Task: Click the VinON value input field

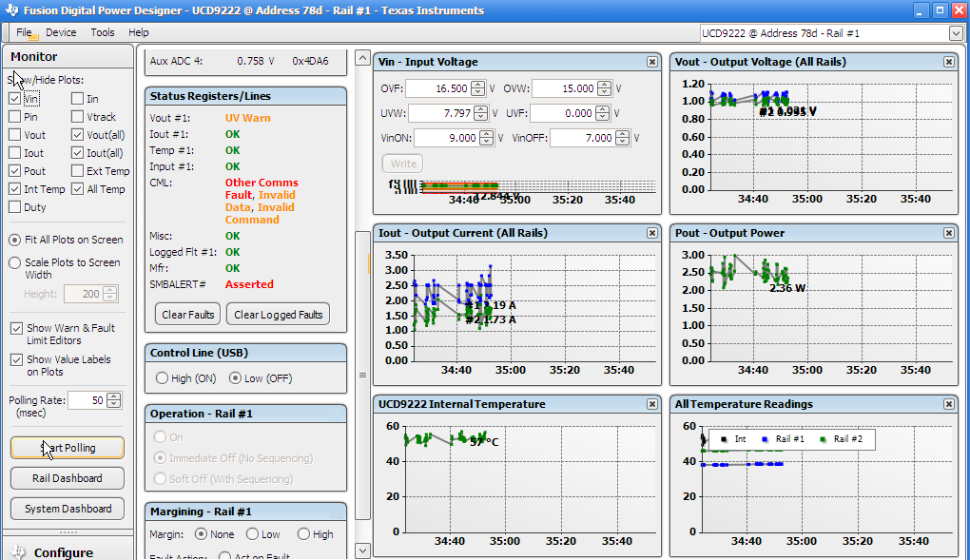Action: click(447, 138)
